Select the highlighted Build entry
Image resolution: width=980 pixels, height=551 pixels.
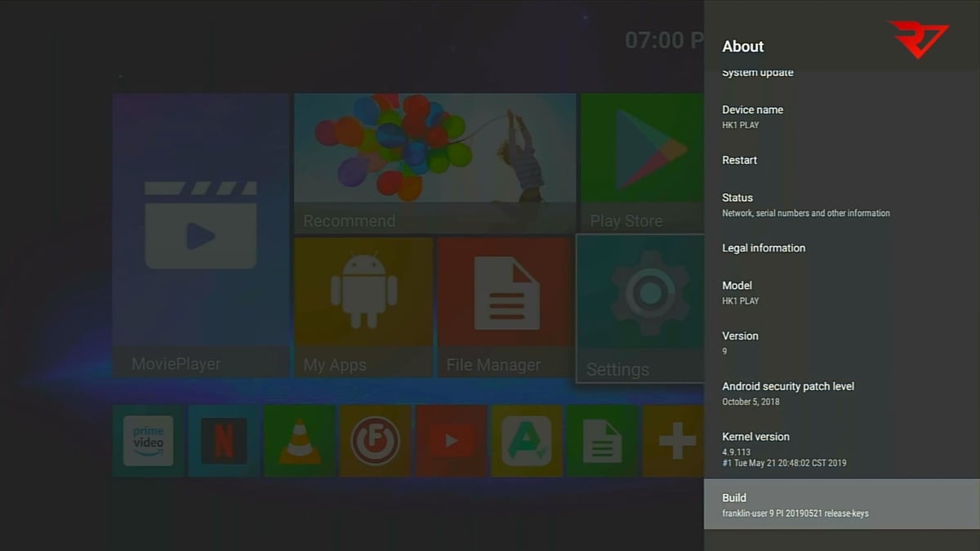coord(842,504)
